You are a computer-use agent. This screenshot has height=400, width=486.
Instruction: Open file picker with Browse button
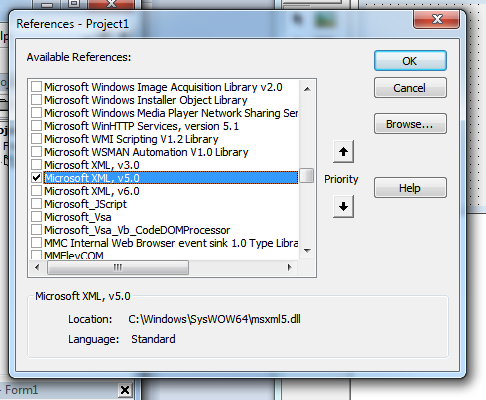click(x=410, y=124)
